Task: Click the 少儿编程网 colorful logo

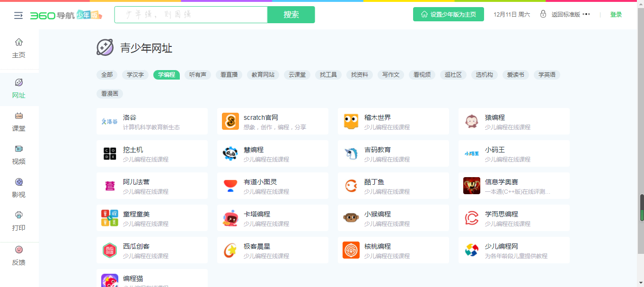Action: click(472, 250)
